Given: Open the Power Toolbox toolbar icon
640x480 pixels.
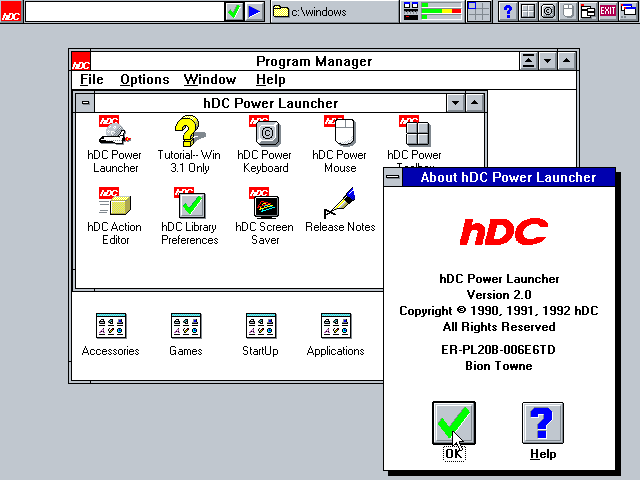Looking at the screenshot, I should point(528,11).
